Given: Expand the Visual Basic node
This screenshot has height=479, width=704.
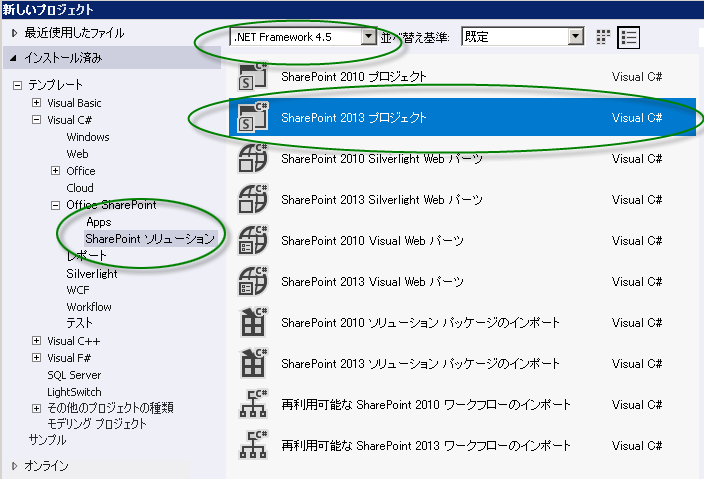Looking at the screenshot, I should click(x=36, y=102).
